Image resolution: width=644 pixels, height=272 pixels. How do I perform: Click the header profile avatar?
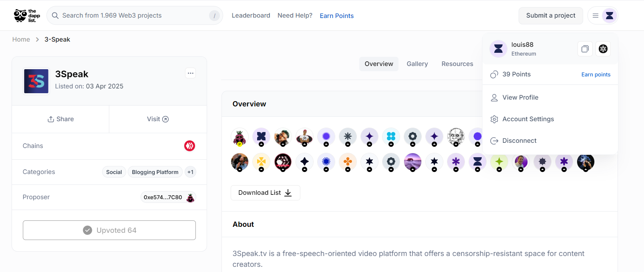point(610,16)
